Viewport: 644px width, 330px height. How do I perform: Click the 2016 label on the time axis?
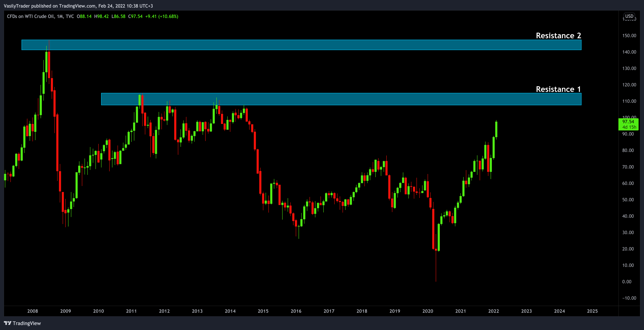tap(296, 311)
